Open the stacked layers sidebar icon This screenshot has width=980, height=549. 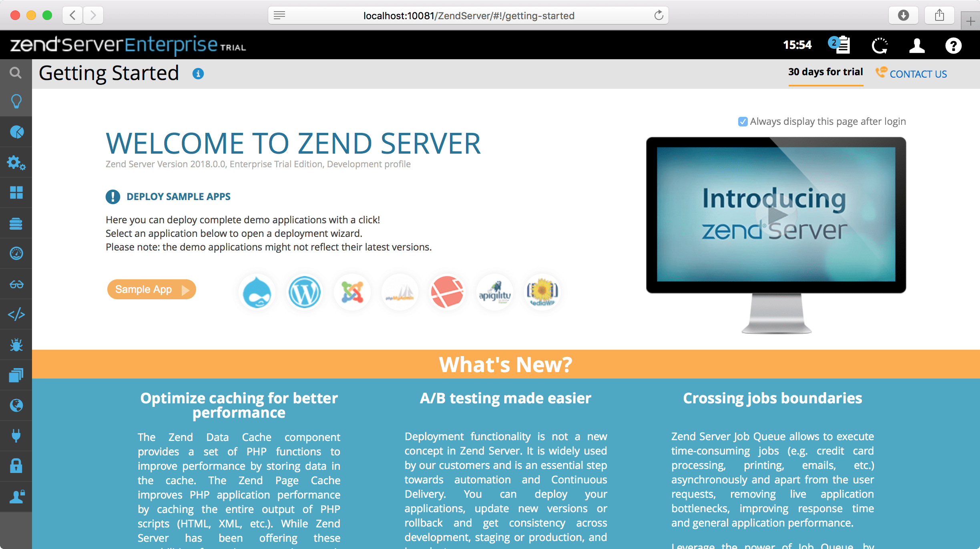16,223
